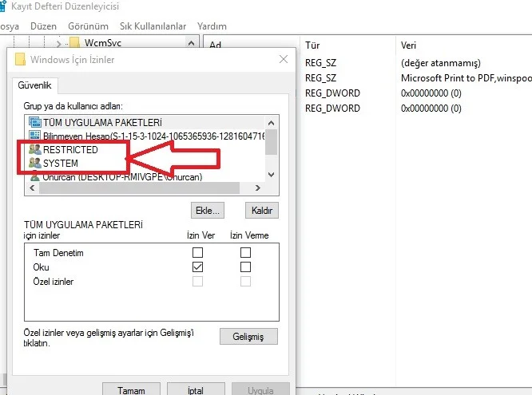This screenshot has width=532, height=395.
Task: Click the folder icon in permissions dialog title
Action: tap(21, 59)
